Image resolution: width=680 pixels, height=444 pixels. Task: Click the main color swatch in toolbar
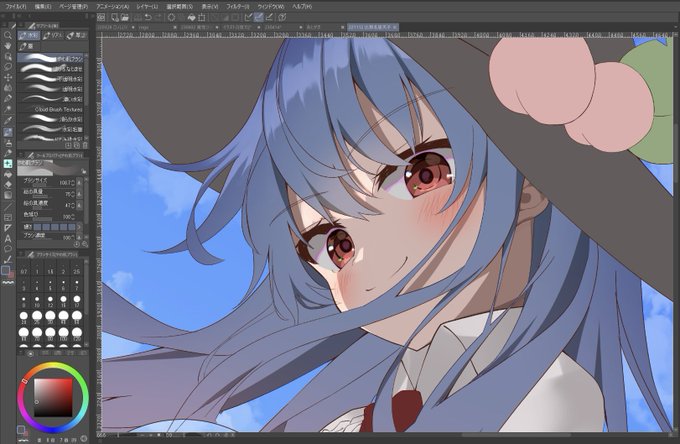pyautogui.click(x=5, y=270)
